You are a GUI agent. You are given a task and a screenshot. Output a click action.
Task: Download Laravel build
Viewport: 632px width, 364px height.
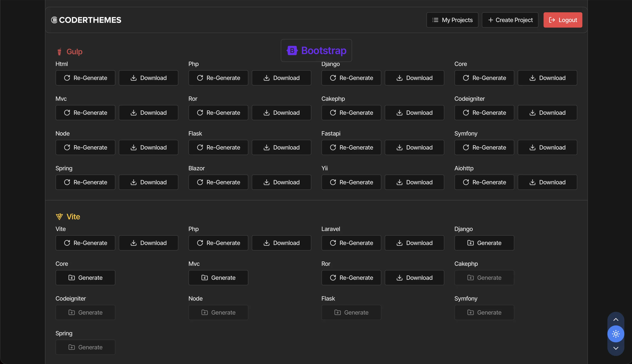[x=414, y=243]
